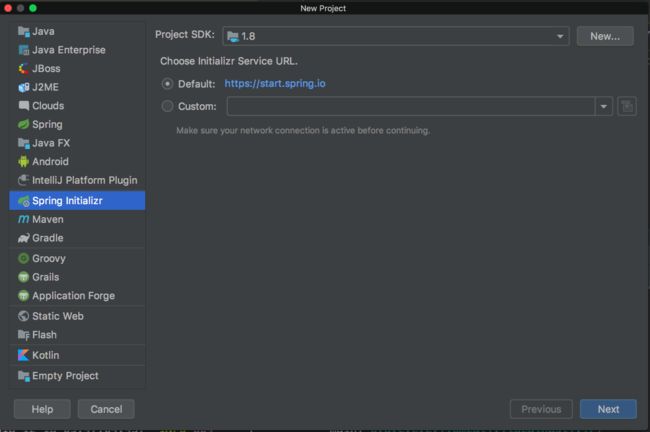Screen dimensions: 650x432
Task: Click the green zoom window button
Action: 33,8
